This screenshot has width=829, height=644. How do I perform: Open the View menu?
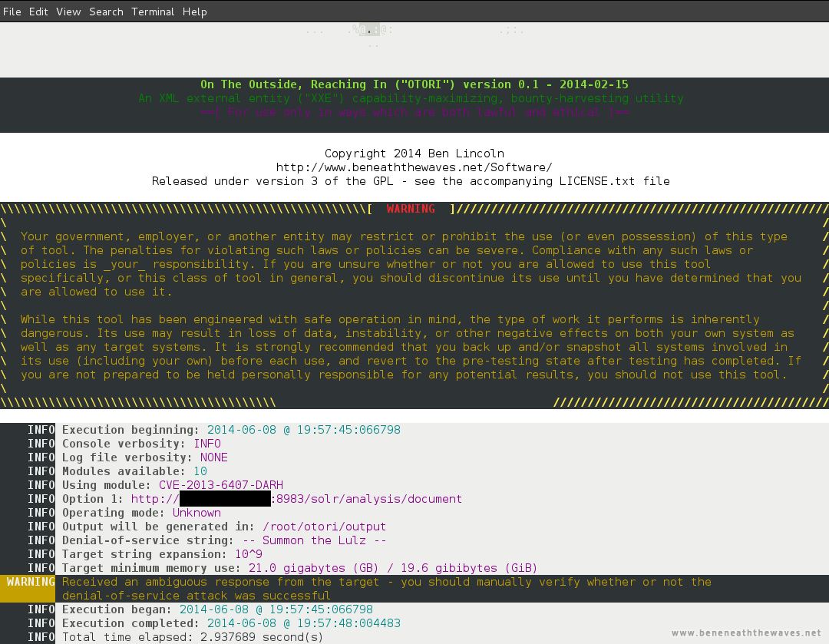tap(68, 12)
